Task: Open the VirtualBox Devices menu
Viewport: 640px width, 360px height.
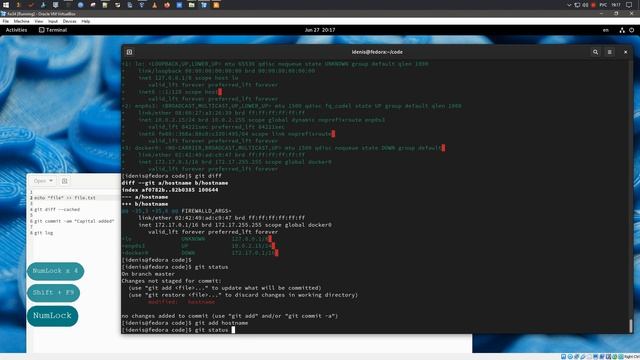Action: coord(69,21)
